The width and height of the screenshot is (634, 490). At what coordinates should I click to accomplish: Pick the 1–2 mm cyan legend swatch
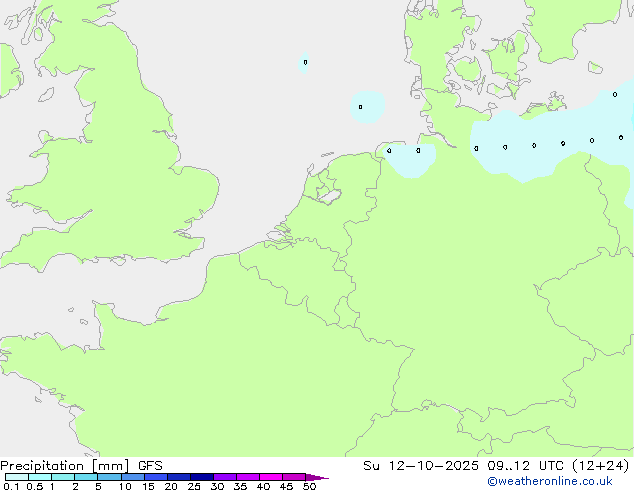click(x=63, y=477)
